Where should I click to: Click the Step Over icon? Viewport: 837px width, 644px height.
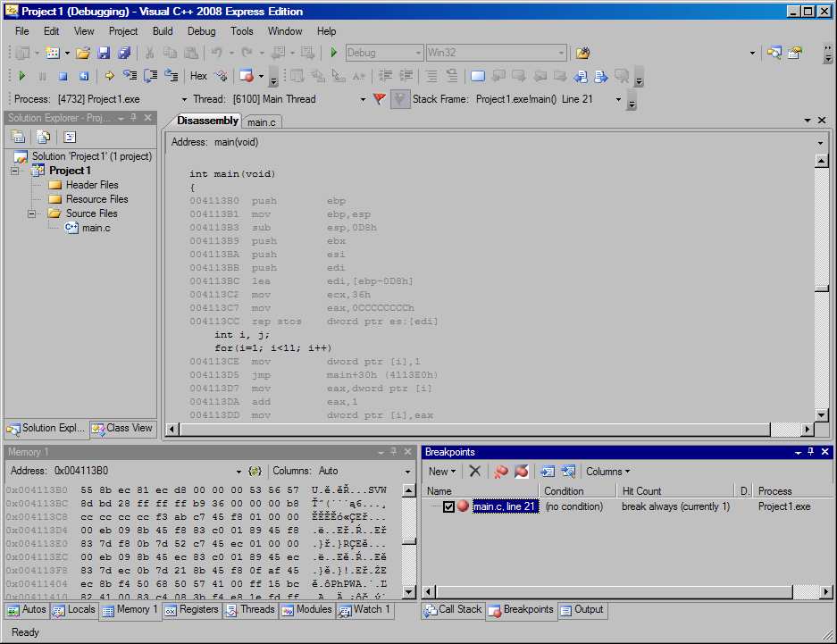pyautogui.click(x=151, y=76)
